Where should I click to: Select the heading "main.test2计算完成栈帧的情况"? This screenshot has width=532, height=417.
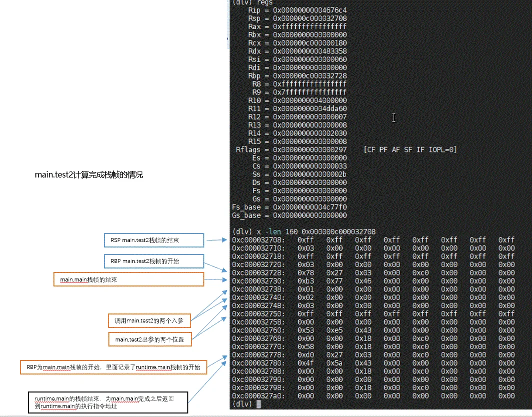[x=89, y=175]
